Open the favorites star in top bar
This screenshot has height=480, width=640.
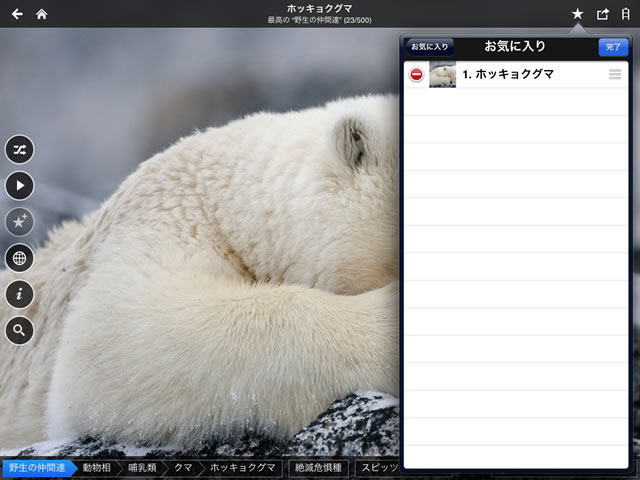tap(577, 14)
